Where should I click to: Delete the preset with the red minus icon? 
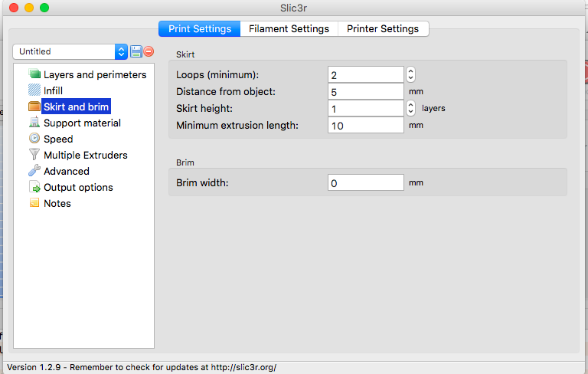coord(149,51)
